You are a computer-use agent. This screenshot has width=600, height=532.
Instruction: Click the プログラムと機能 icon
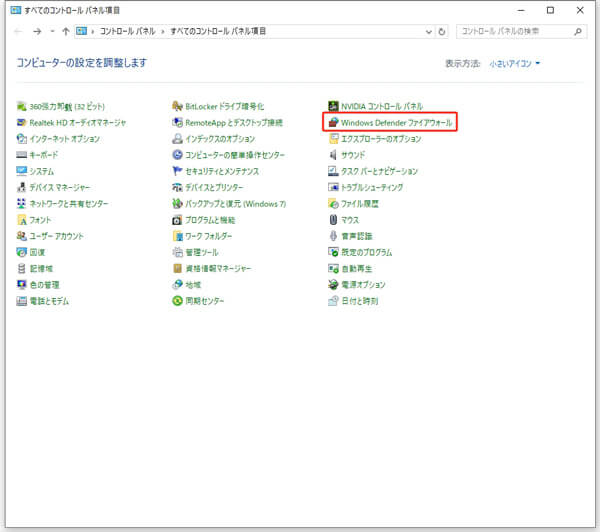point(177,220)
